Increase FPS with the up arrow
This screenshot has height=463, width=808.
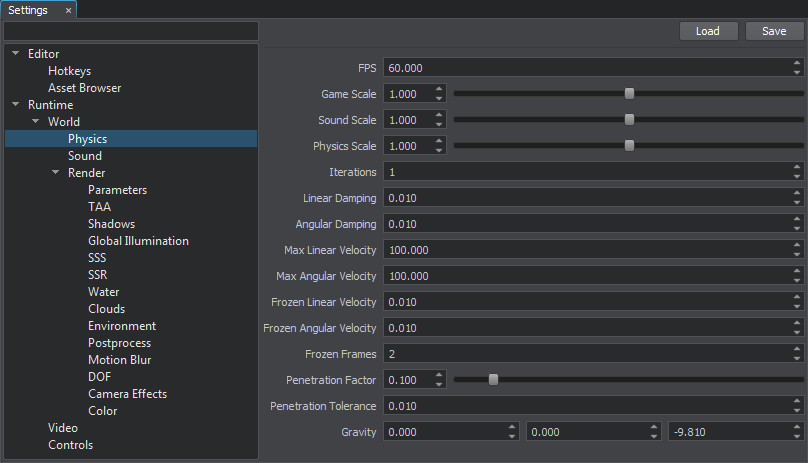tap(797, 63)
